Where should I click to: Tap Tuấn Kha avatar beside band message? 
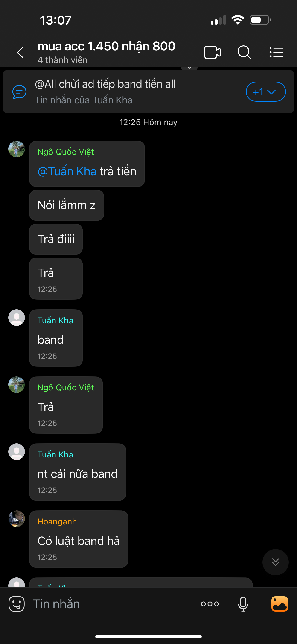point(17,317)
